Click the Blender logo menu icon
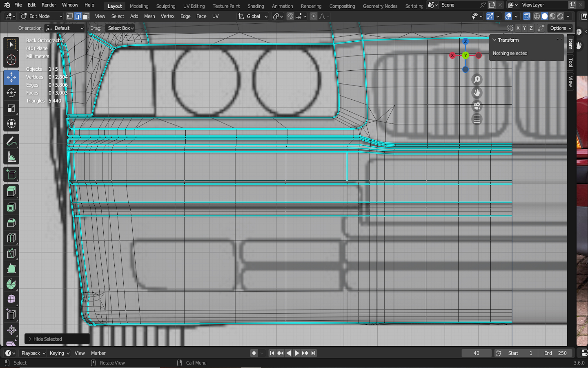This screenshot has width=588, height=368. click(7, 5)
